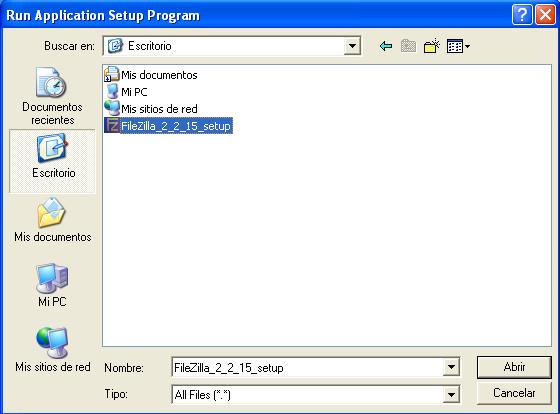Select Mis sitios de red list entry
This screenshot has height=414, width=560.
(151, 109)
